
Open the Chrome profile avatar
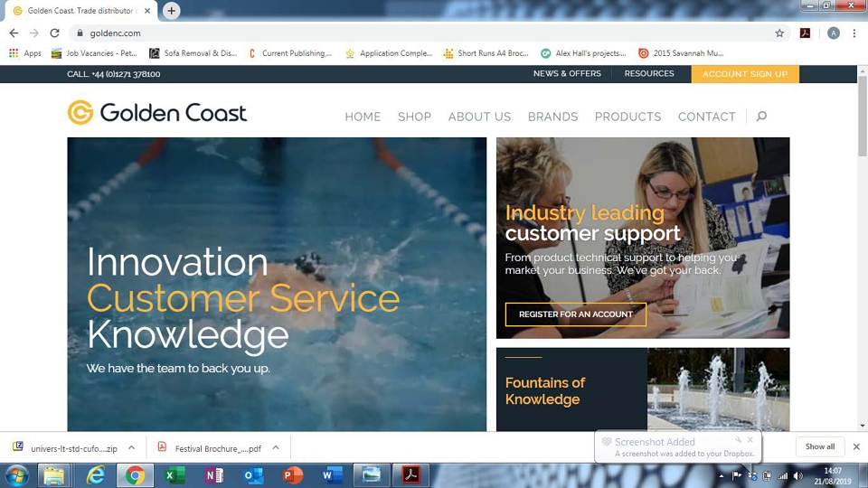[x=833, y=33]
